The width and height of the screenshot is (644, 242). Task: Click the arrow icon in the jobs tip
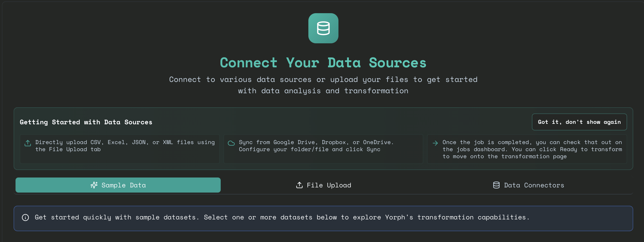435,143
